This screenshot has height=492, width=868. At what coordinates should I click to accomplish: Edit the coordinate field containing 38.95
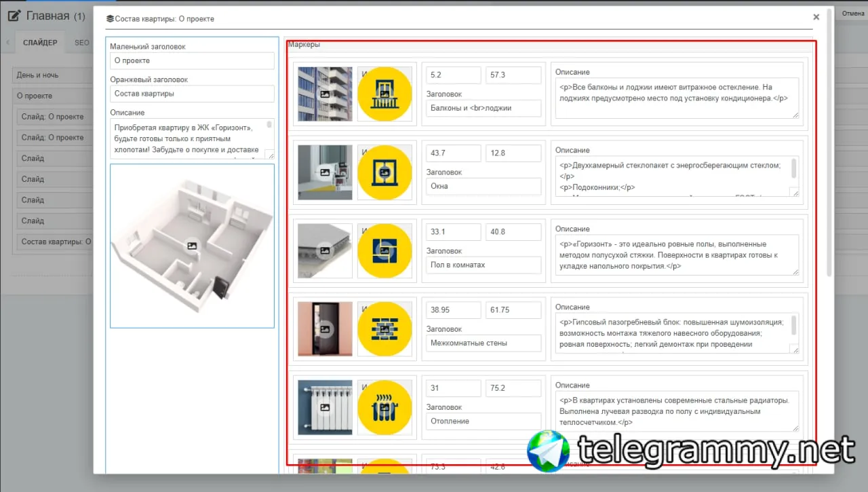point(453,310)
